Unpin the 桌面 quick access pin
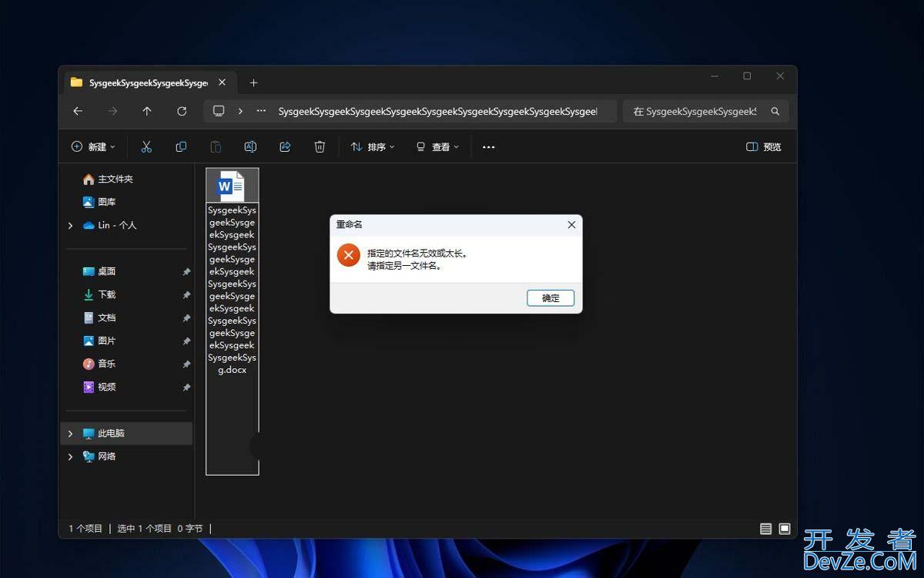 pos(186,272)
